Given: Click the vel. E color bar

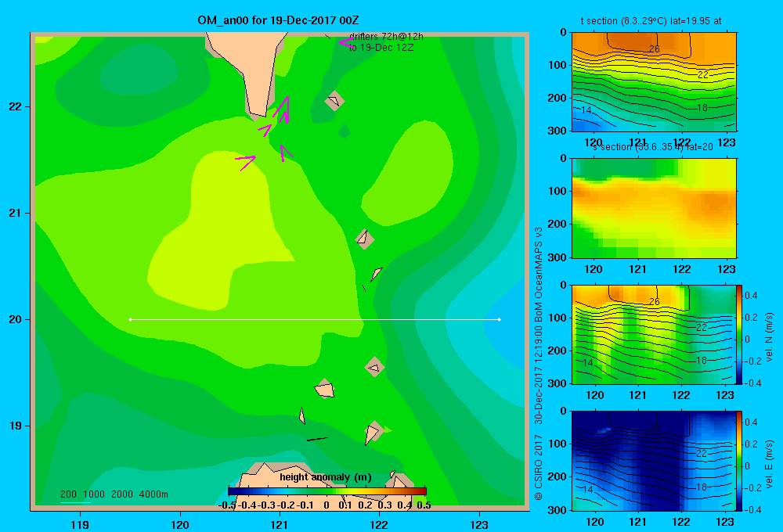Looking at the screenshot, I should coord(740,461).
